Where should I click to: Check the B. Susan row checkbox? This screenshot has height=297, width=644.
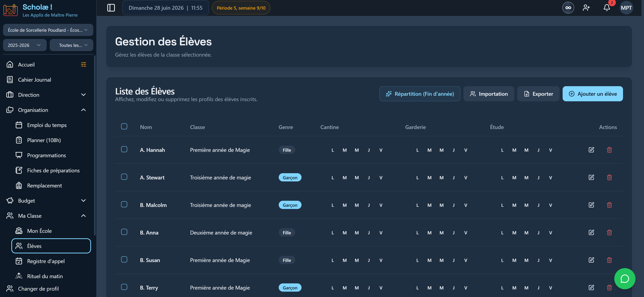[x=124, y=259]
